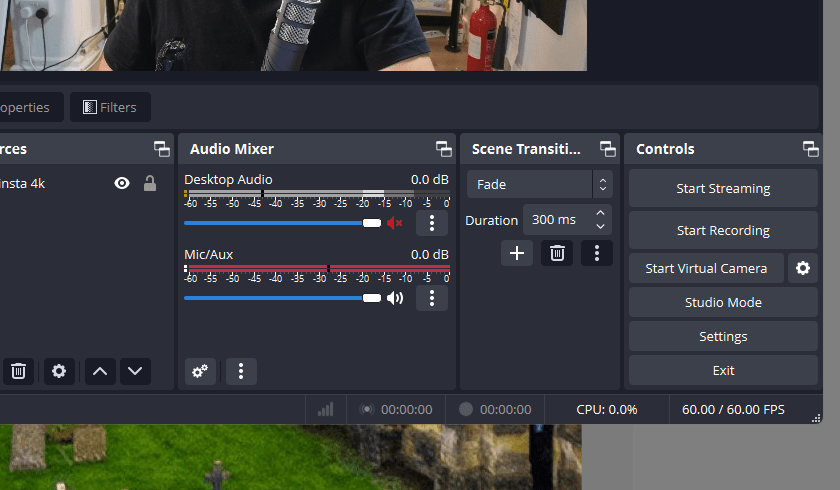The width and height of the screenshot is (840, 490).
Task: Move source up with the up chevron
Action: click(x=100, y=371)
